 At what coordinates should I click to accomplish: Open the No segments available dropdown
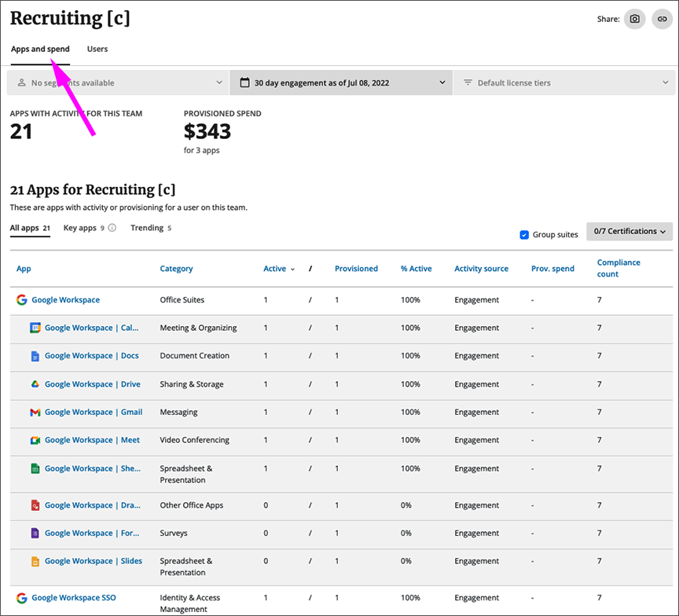click(x=118, y=82)
